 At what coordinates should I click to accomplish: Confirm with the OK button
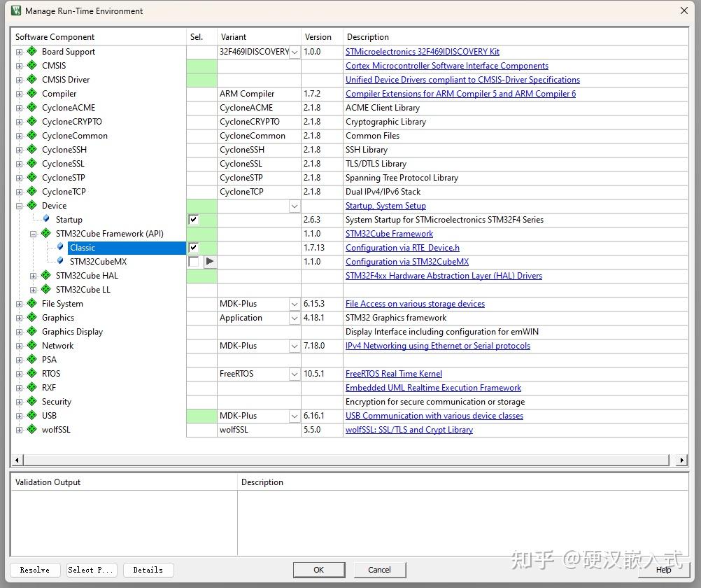[x=319, y=570]
